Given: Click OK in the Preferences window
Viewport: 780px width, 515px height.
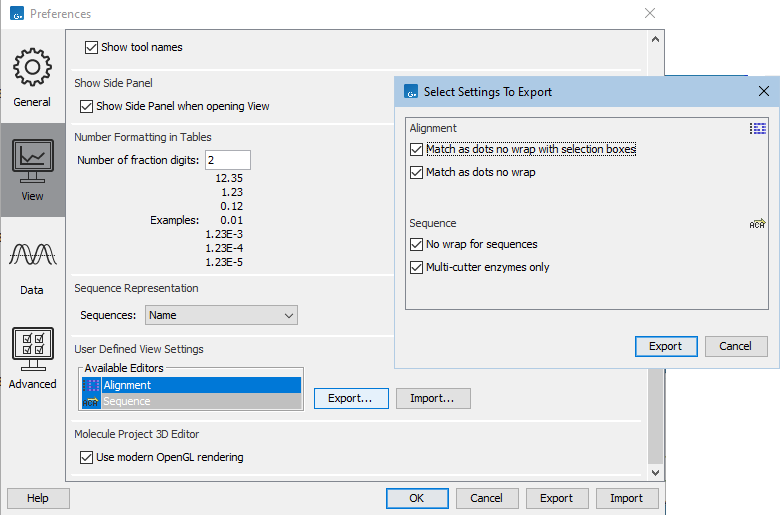Looking at the screenshot, I should pyautogui.click(x=417, y=499).
